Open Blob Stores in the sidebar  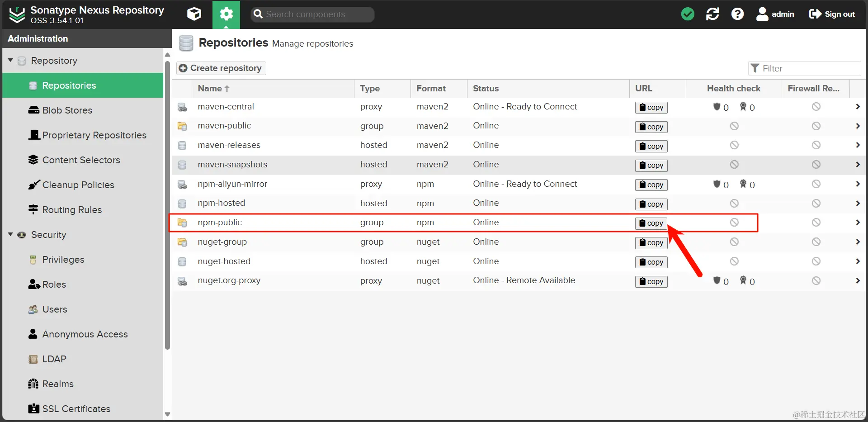click(x=67, y=110)
